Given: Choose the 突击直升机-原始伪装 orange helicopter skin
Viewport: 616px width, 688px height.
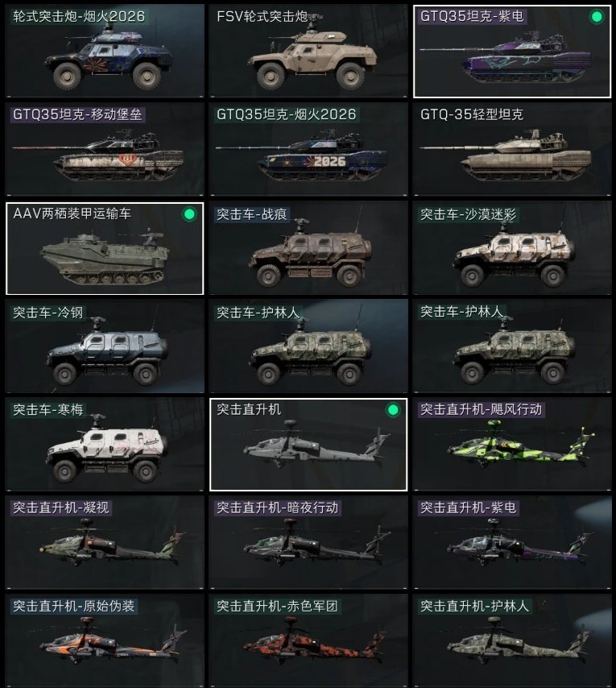Looking at the screenshot, I should click(105, 640).
